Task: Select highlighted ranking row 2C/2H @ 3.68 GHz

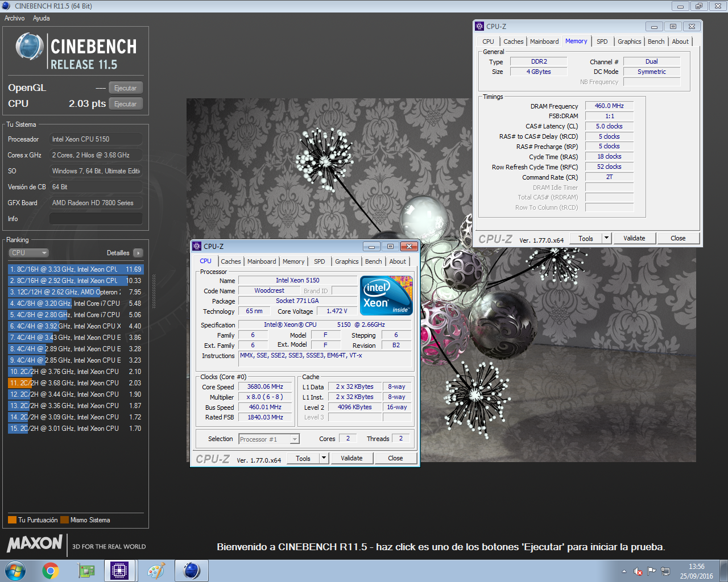Action: (75, 383)
